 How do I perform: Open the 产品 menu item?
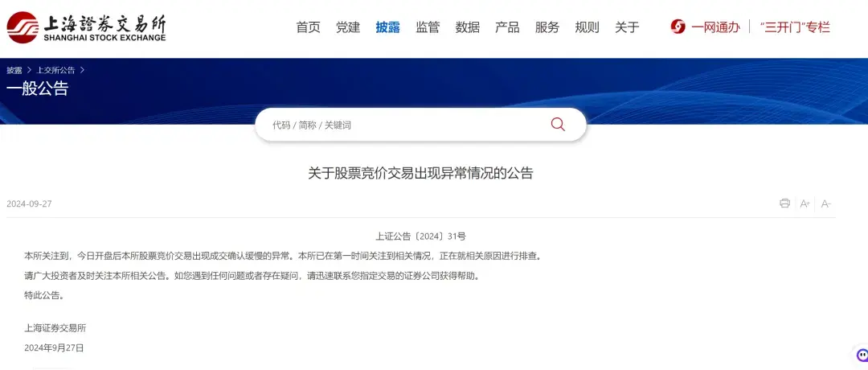pyautogui.click(x=508, y=27)
